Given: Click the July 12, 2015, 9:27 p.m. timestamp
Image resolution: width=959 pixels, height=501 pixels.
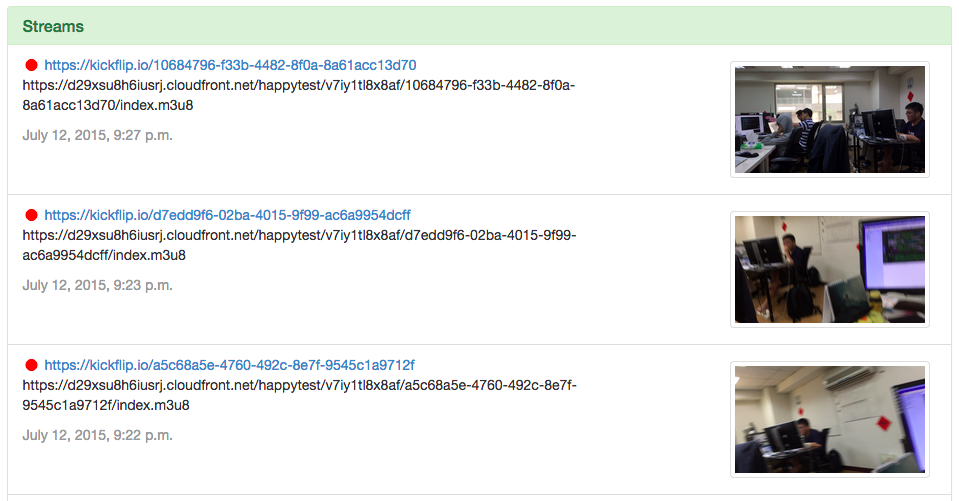Looking at the screenshot, I should (97, 135).
